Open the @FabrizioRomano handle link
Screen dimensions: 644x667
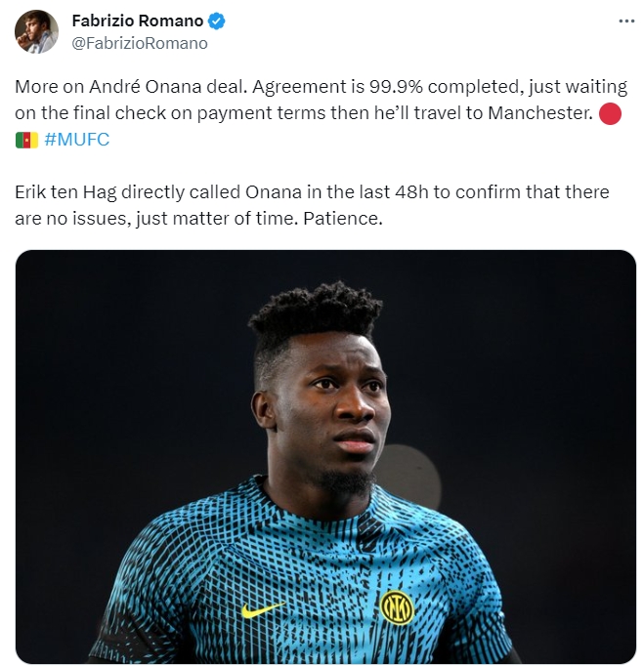click(x=140, y=43)
